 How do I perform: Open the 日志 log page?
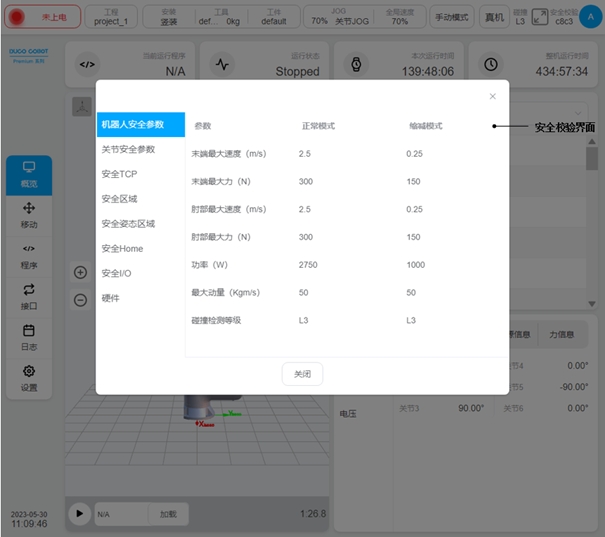(29, 337)
